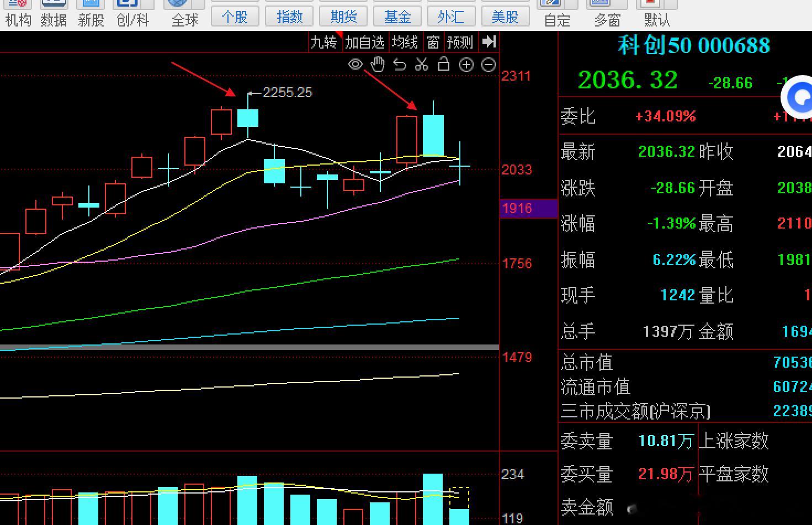
Task: Click the 2255.25 high price label
Action: (x=287, y=93)
